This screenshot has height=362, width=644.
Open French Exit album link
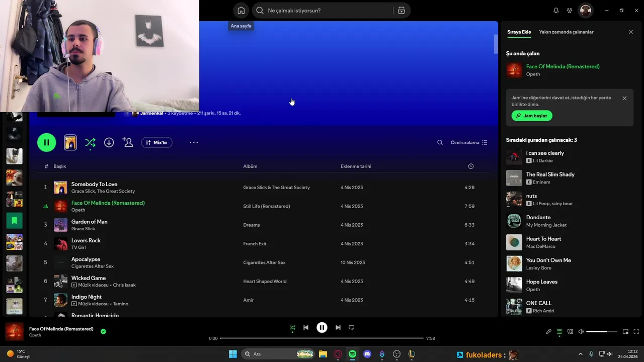(x=255, y=244)
